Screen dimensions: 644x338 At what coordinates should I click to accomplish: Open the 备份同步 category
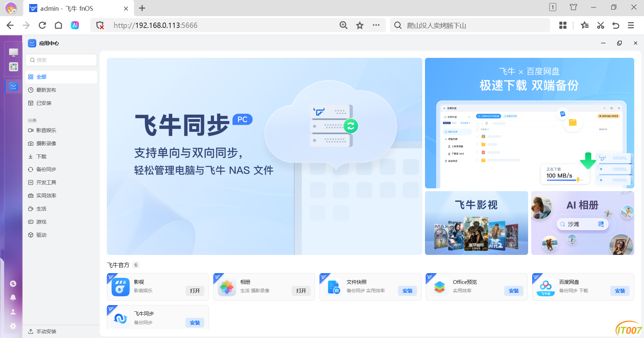pos(46,170)
